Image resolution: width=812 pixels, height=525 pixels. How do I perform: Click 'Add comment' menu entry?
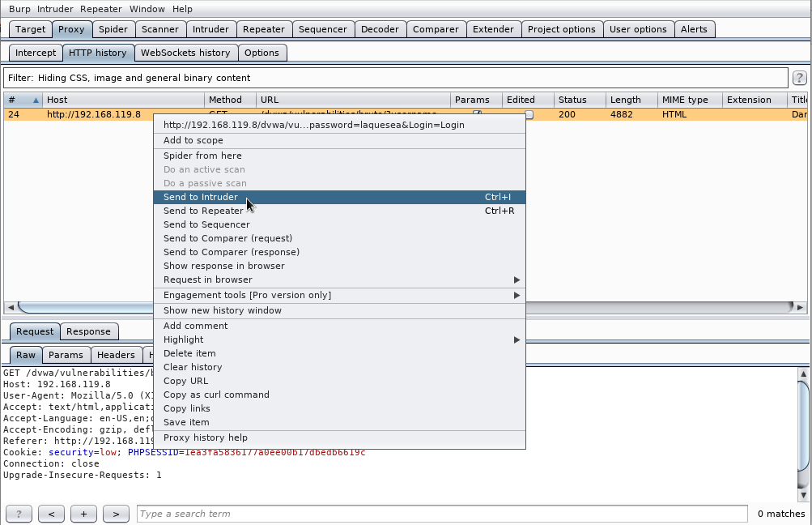(340, 326)
